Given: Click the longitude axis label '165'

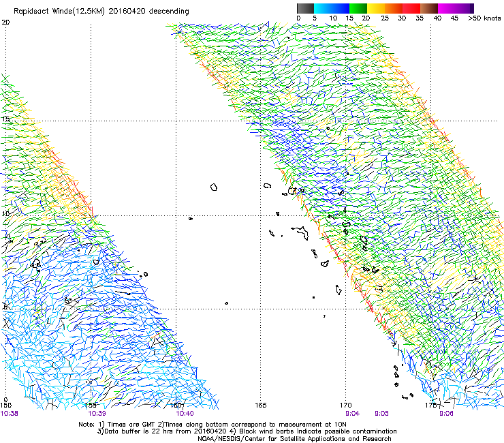Looking at the screenshot, I should (x=261, y=406).
